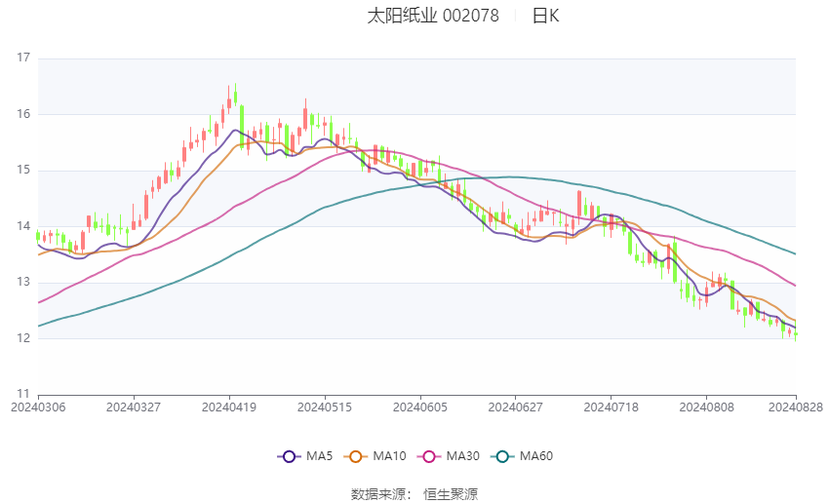Select x-axis date label 20240419

pos(229,407)
